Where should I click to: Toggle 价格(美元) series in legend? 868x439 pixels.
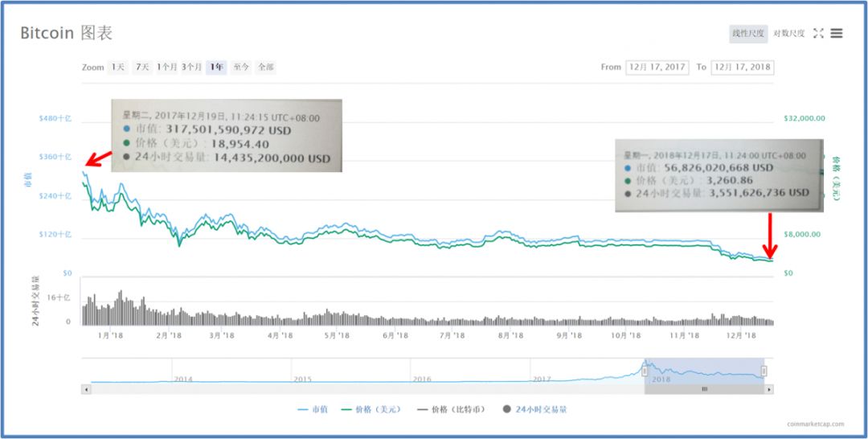[x=372, y=409]
